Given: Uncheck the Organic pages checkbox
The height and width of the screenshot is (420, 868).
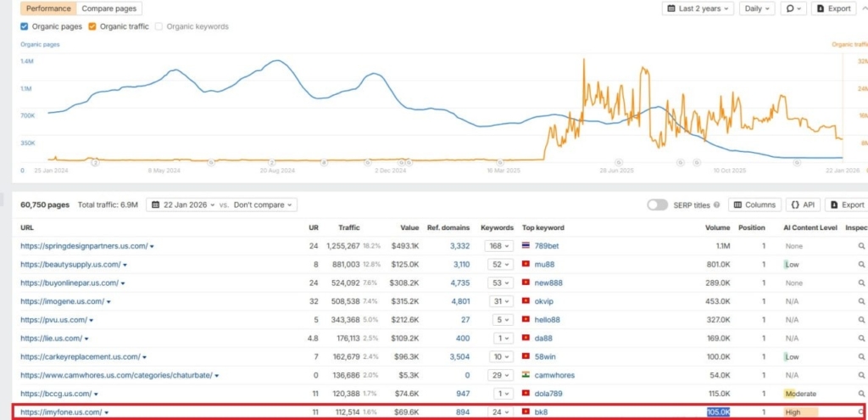Looking at the screenshot, I should (x=25, y=26).
